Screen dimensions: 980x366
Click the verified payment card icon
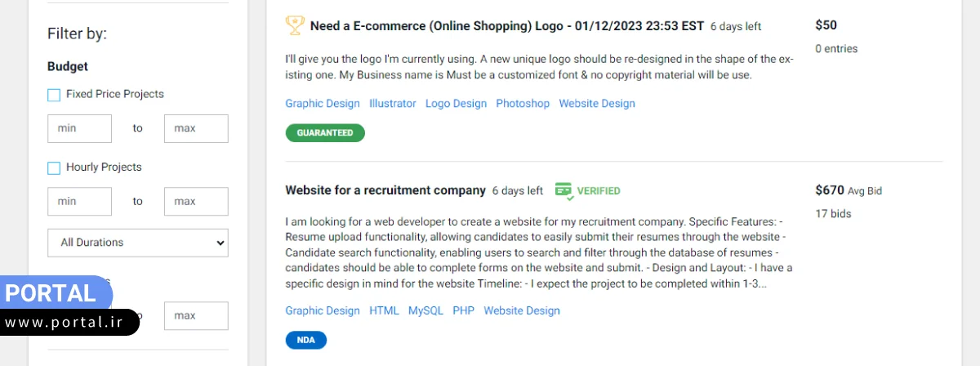coord(563,190)
